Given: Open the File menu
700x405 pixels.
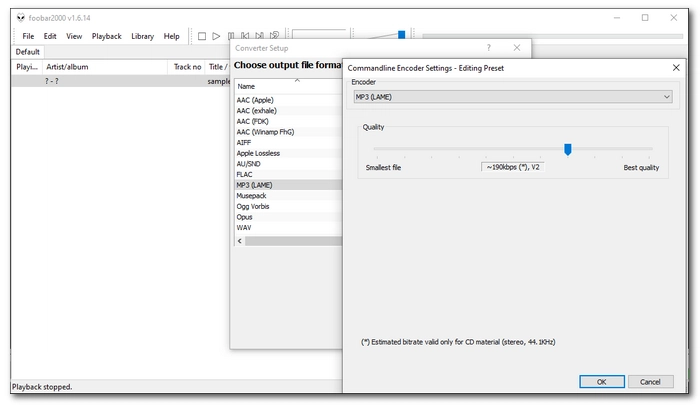Looking at the screenshot, I should pos(28,36).
